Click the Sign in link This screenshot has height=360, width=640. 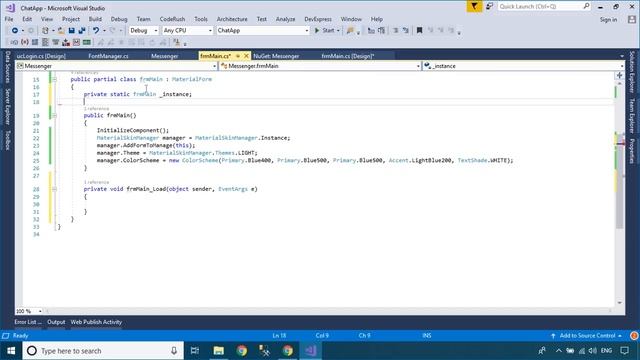(608, 20)
